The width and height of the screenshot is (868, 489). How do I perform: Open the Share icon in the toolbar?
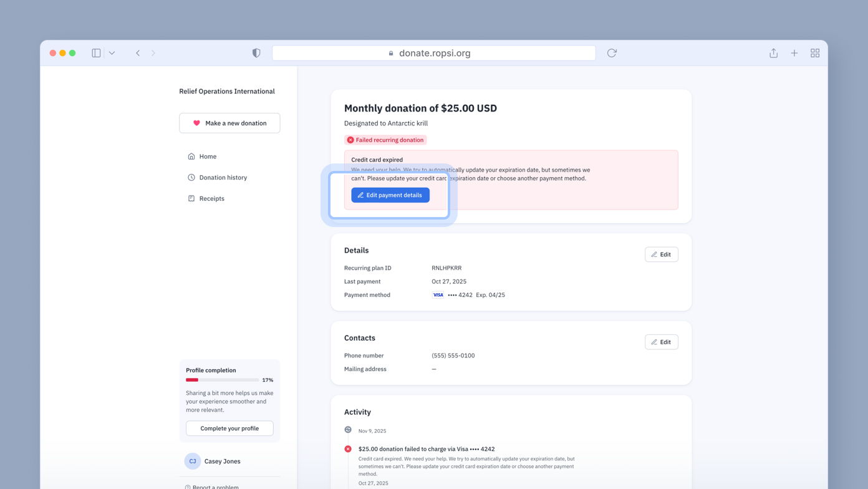(773, 53)
